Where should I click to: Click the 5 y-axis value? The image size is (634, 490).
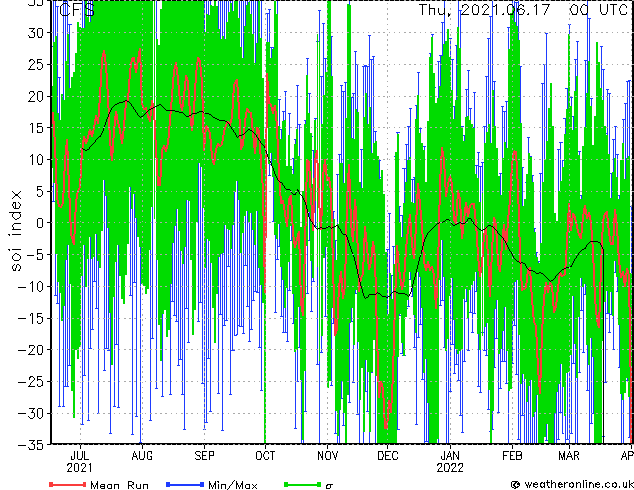[40, 191]
